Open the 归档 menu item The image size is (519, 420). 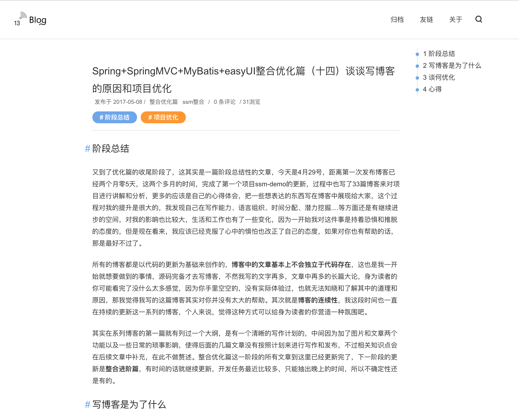(397, 19)
